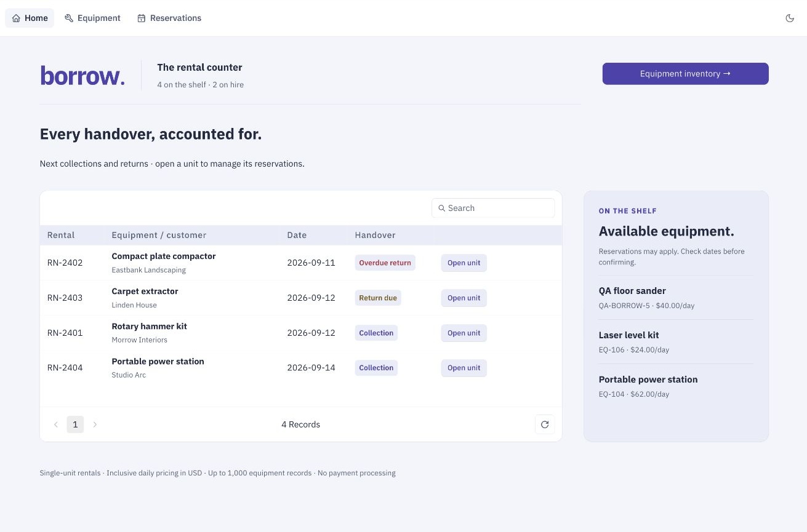Screen dimensions: 807x532
Task: Click the 4 Records count text
Action: 300,424
